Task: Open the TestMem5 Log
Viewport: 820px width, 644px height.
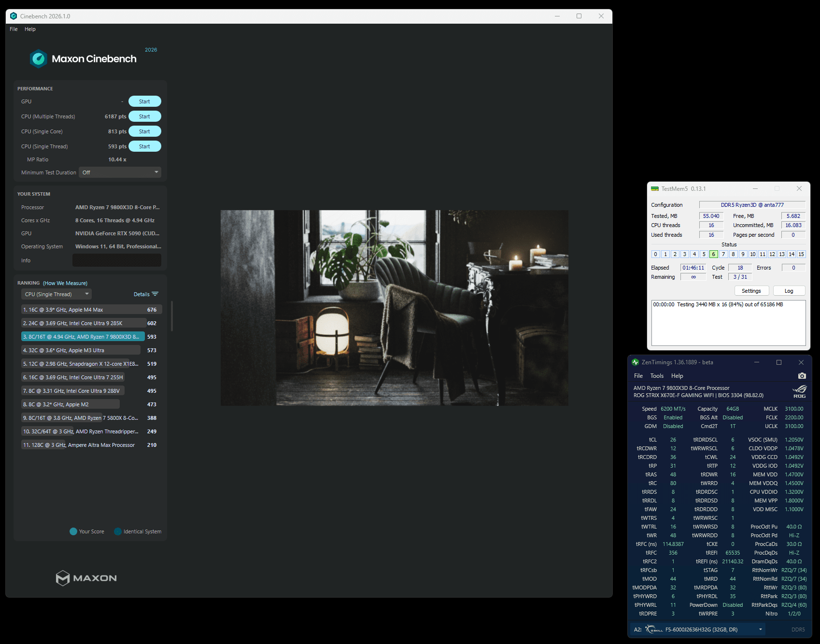Action: click(789, 291)
